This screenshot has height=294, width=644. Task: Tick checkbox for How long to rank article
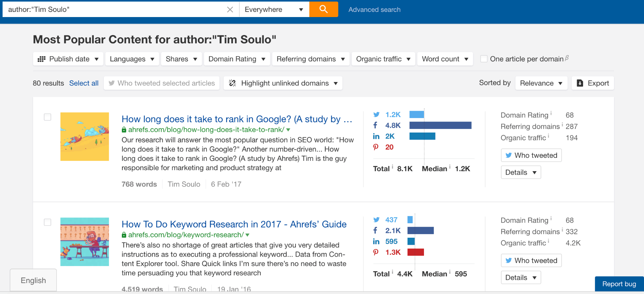click(x=47, y=117)
